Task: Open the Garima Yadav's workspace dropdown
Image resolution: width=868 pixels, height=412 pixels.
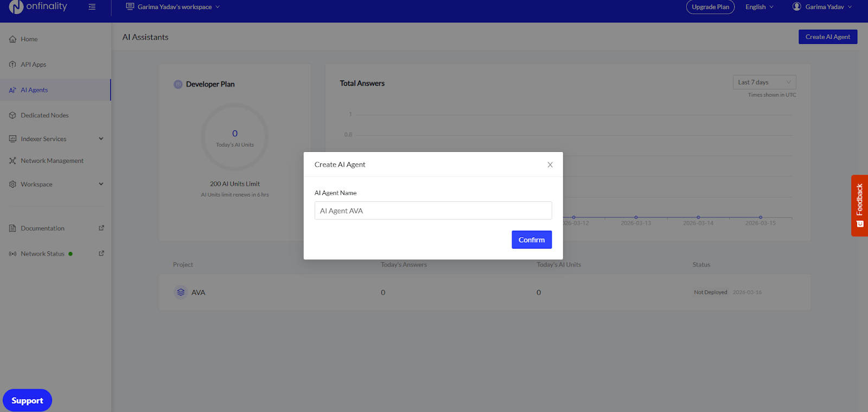Action: pyautogui.click(x=173, y=7)
